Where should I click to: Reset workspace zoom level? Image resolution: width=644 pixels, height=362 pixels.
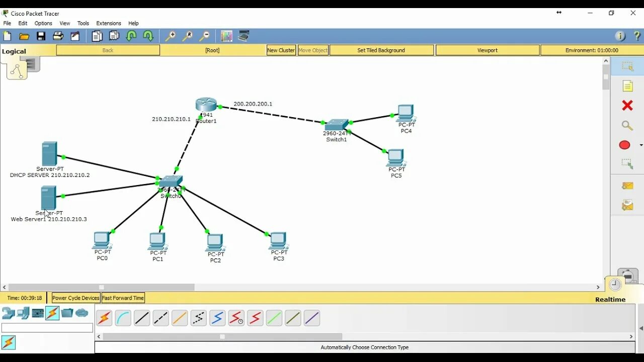tap(188, 36)
